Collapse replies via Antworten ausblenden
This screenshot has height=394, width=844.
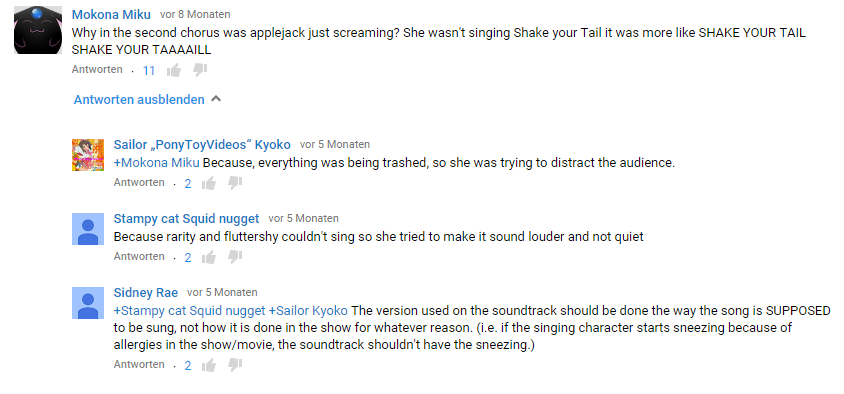pos(139,100)
